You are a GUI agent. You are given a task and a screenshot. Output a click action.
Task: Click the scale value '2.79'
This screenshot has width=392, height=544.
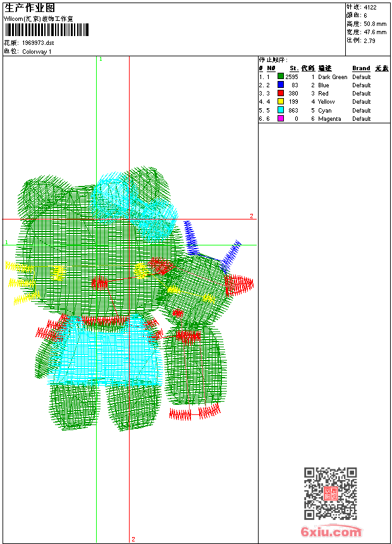[369, 40]
